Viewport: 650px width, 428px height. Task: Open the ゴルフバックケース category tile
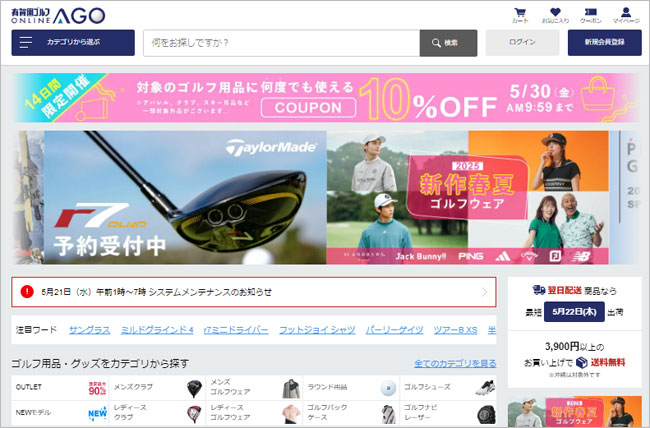pos(351,413)
